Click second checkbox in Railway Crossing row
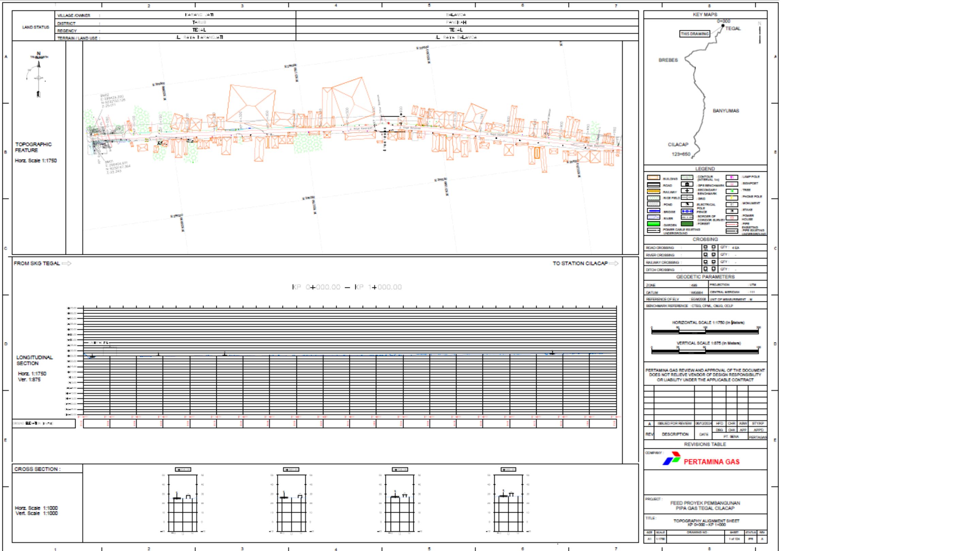980x551 pixels. pyautogui.click(x=713, y=262)
